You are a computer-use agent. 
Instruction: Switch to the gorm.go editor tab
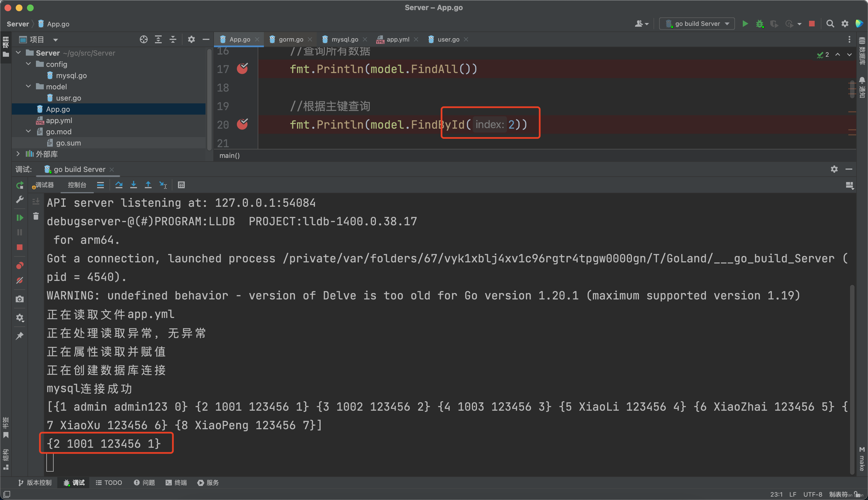click(291, 40)
